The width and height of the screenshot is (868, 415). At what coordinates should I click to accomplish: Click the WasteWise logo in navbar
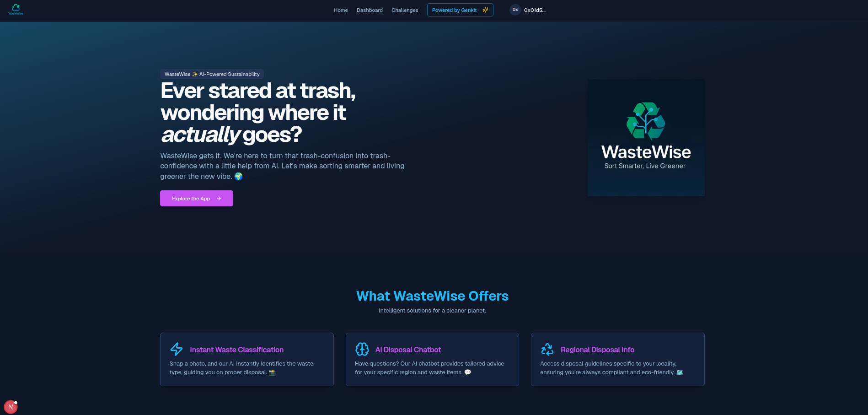[x=16, y=9]
